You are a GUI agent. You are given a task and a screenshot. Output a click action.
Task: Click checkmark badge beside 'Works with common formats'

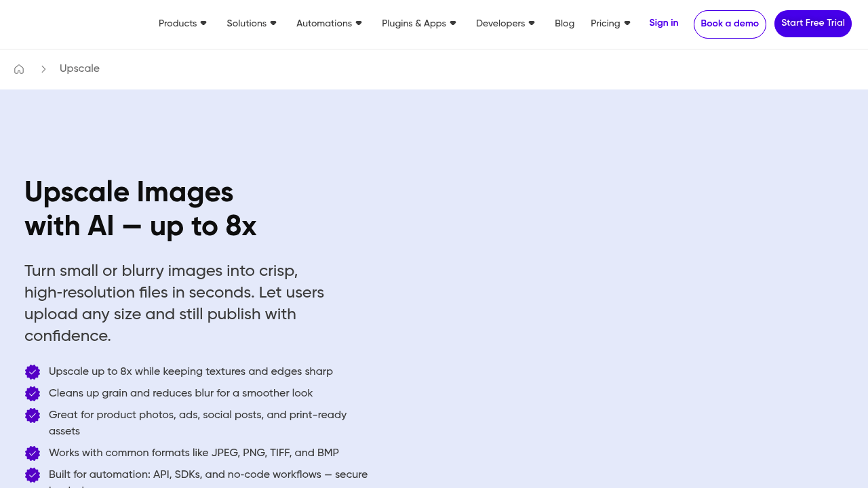tap(33, 453)
